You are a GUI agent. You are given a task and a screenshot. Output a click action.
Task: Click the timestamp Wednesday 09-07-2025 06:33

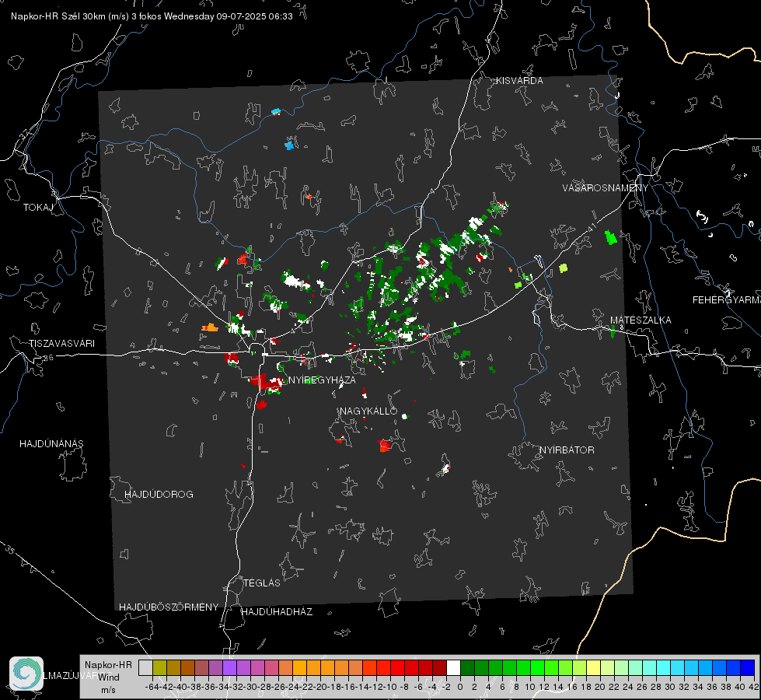coord(228,16)
